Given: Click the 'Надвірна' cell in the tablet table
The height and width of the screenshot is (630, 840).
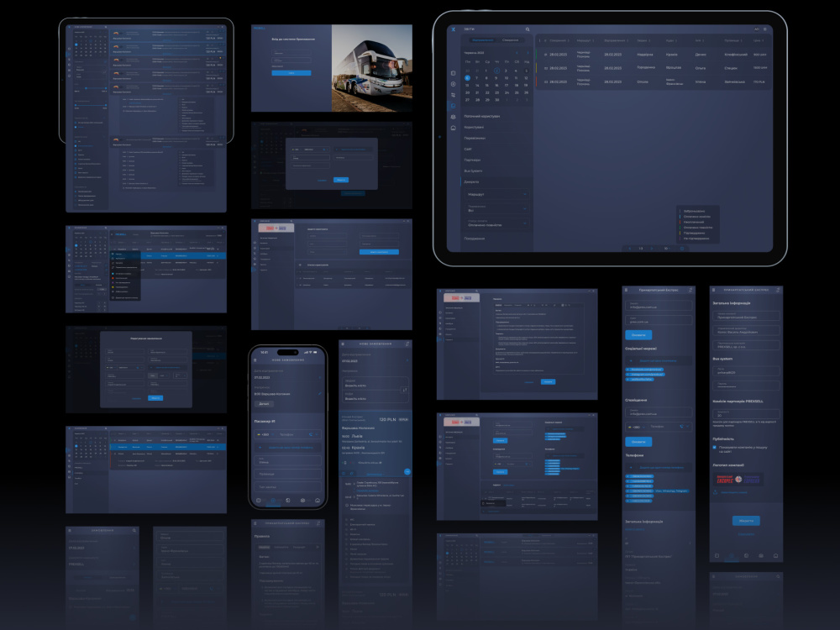Looking at the screenshot, I should (645, 54).
